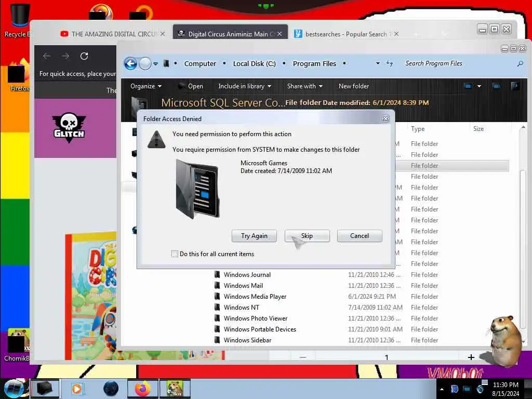Click the browser back arrow
532x399 pixels.
tap(47, 56)
